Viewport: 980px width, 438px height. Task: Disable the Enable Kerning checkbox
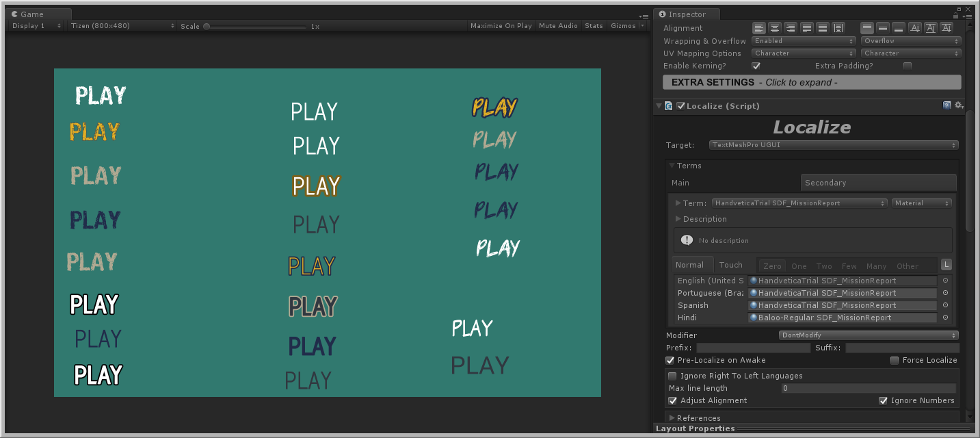[x=756, y=66]
